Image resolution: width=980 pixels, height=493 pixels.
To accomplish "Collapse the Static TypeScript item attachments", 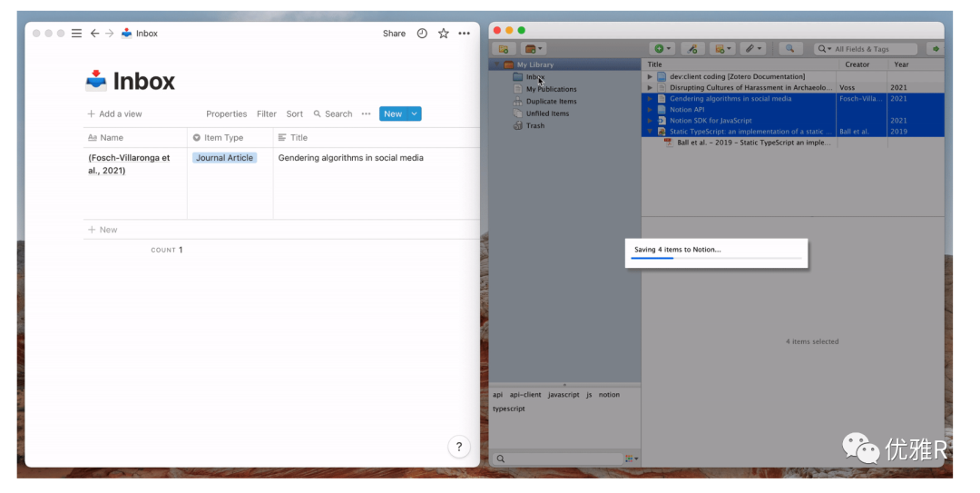I will pos(650,132).
